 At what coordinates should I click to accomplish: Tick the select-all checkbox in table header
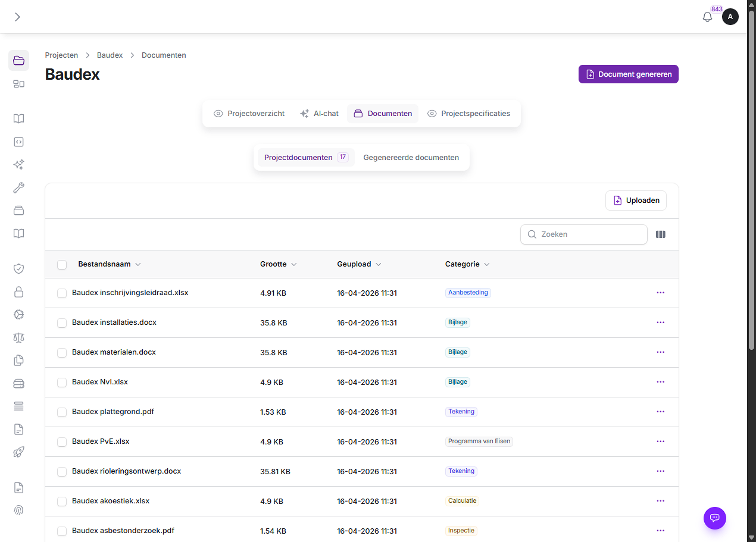point(62,265)
